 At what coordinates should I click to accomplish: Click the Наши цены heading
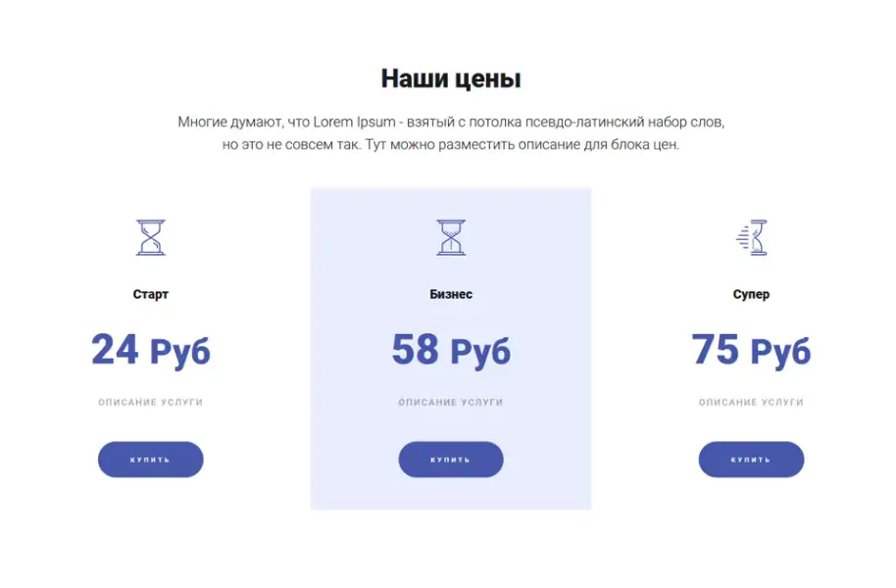point(451,78)
